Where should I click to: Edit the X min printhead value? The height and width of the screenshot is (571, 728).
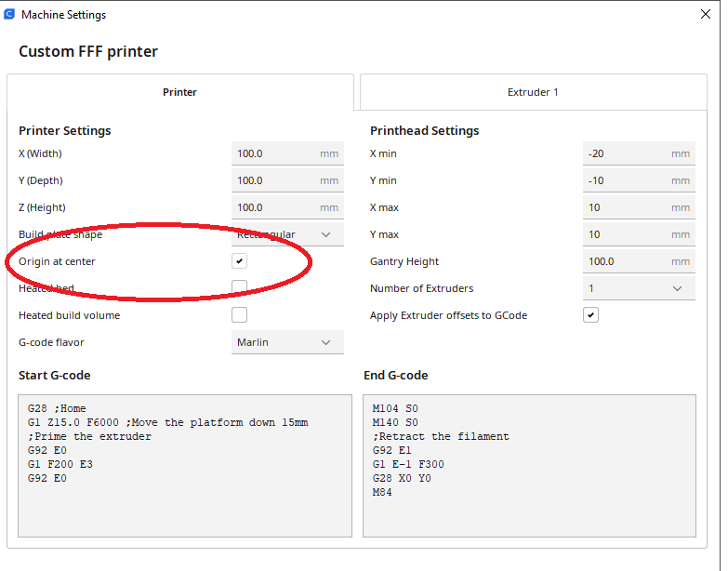tap(639, 153)
